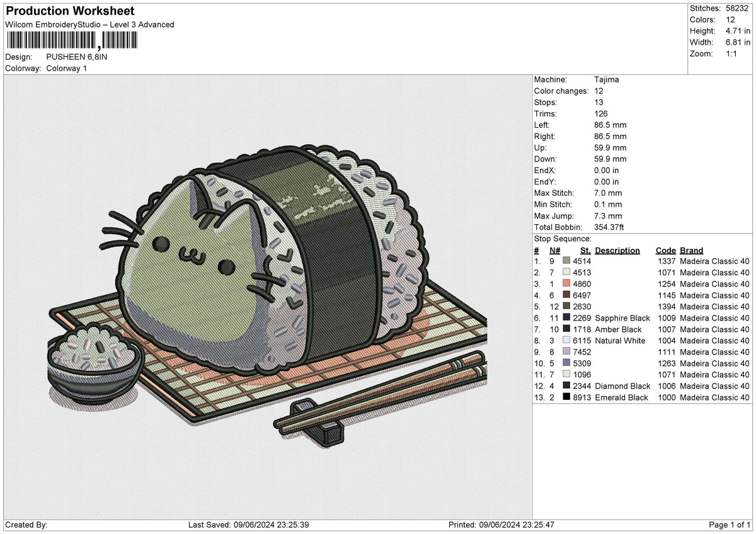Select the purple-gray swatch in row 5309
Image resolution: width=756 pixels, height=534 pixels.
(566, 363)
